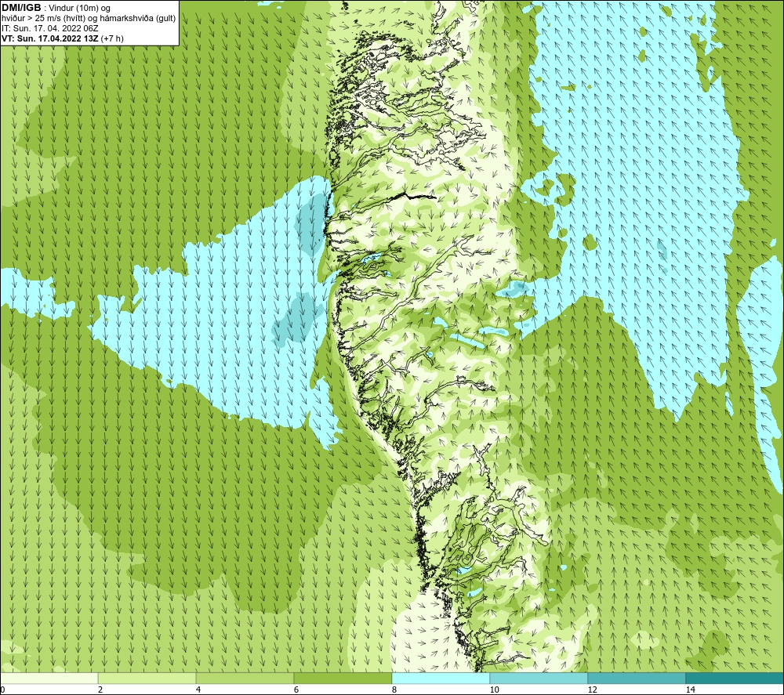The image size is (784, 695).
Task: Click the scale label '12'
Action: [x=593, y=690]
